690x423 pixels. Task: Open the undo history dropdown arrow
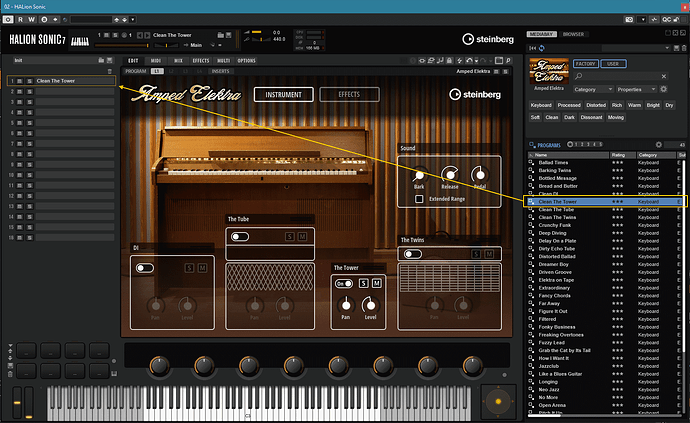pos(477,61)
